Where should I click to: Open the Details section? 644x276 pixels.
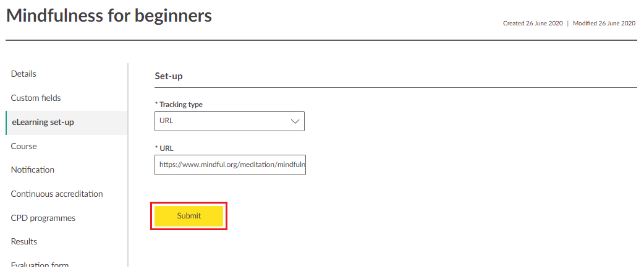click(x=23, y=74)
